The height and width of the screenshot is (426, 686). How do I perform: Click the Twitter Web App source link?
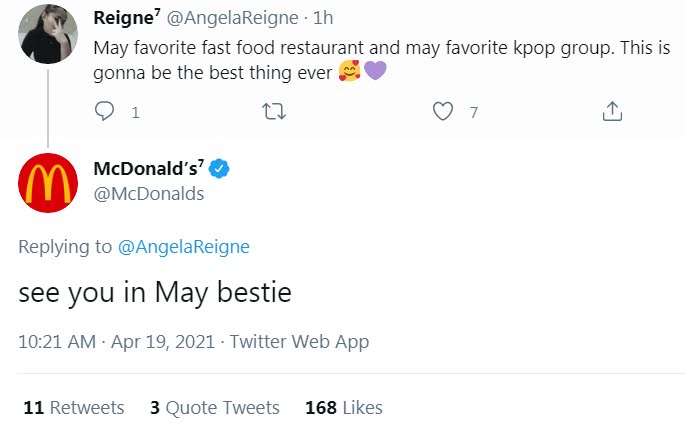click(x=299, y=342)
